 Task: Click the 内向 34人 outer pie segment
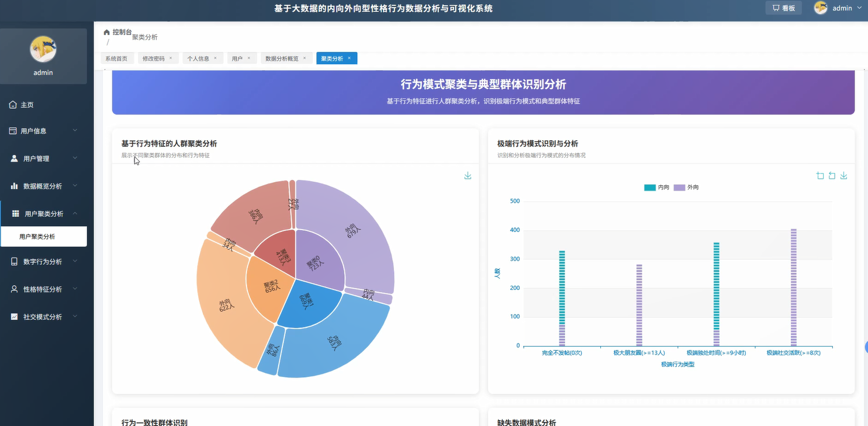[x=229, y=244]
